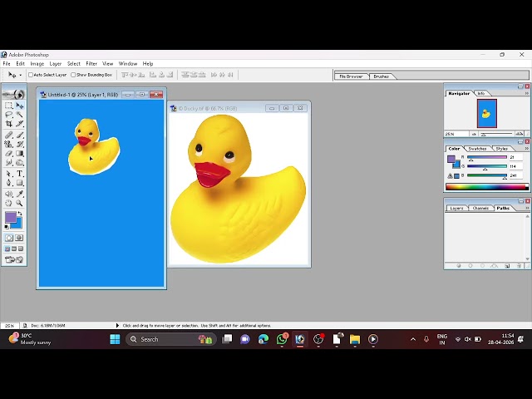The image size is (532, 399).
Task: Select the Dodge tool
Action: point(20,162)
